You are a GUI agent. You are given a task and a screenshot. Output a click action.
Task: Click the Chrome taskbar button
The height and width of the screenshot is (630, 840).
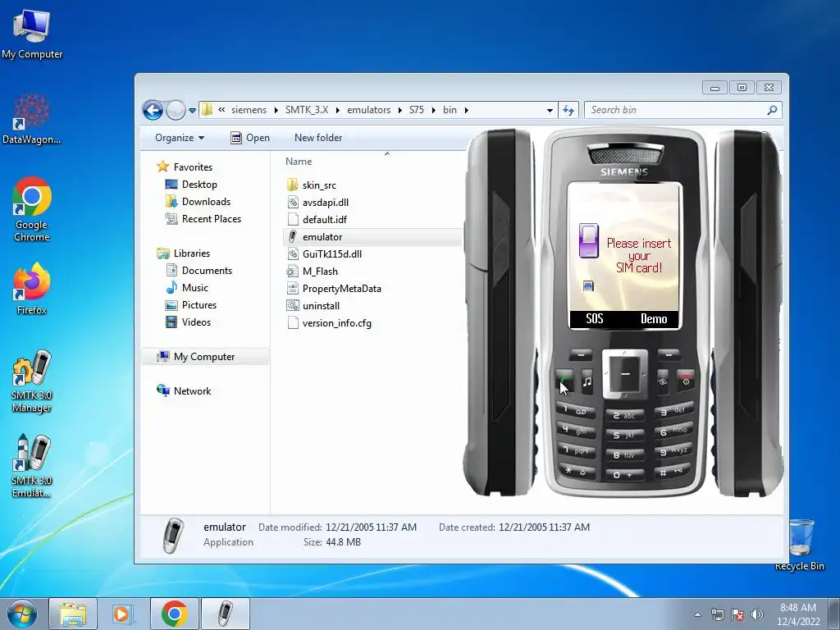click(174, 614)
